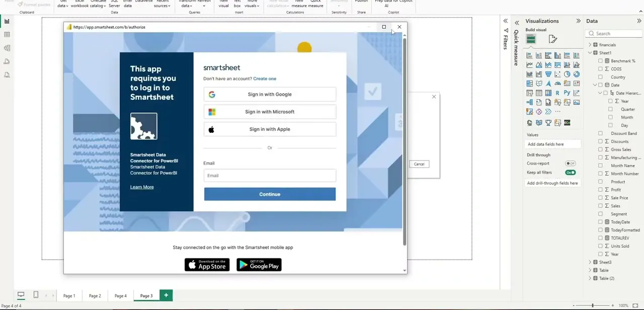
Task: Open Model view in left sidebar
Action: pyautogui.click(x=7, y=48)
